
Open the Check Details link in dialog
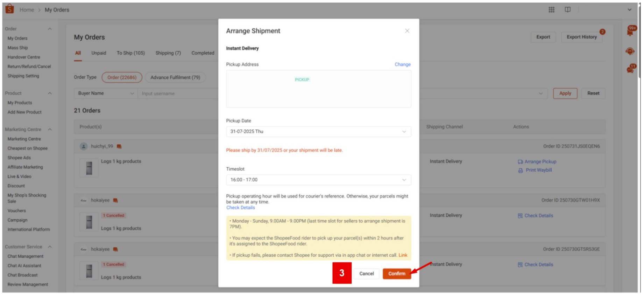(x=241, y=208)
